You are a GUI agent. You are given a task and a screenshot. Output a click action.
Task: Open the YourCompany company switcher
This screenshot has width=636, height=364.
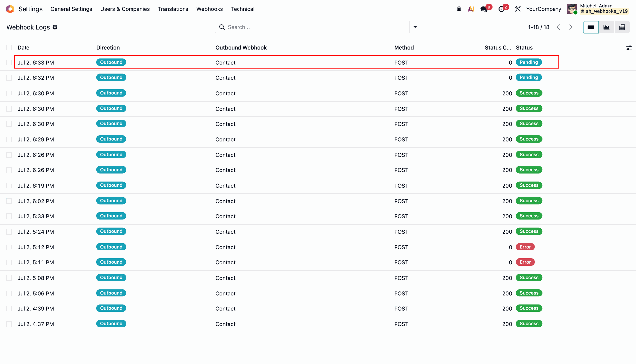click(544, 9)
